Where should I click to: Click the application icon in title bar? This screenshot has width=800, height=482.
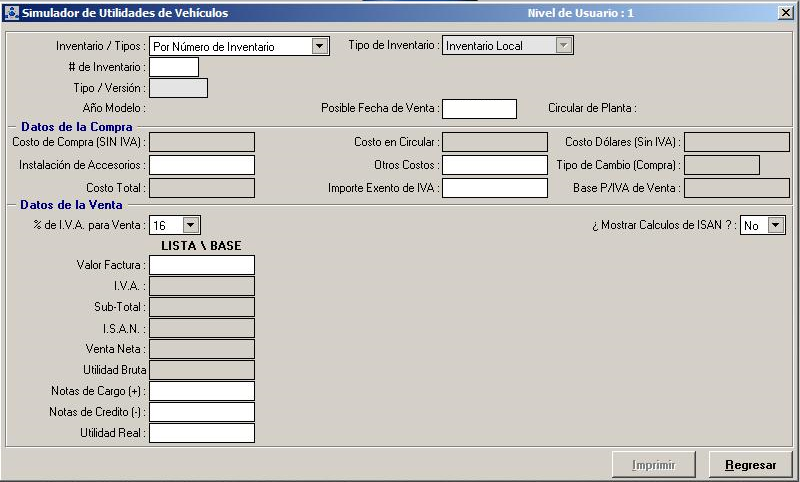pos(11,13)
